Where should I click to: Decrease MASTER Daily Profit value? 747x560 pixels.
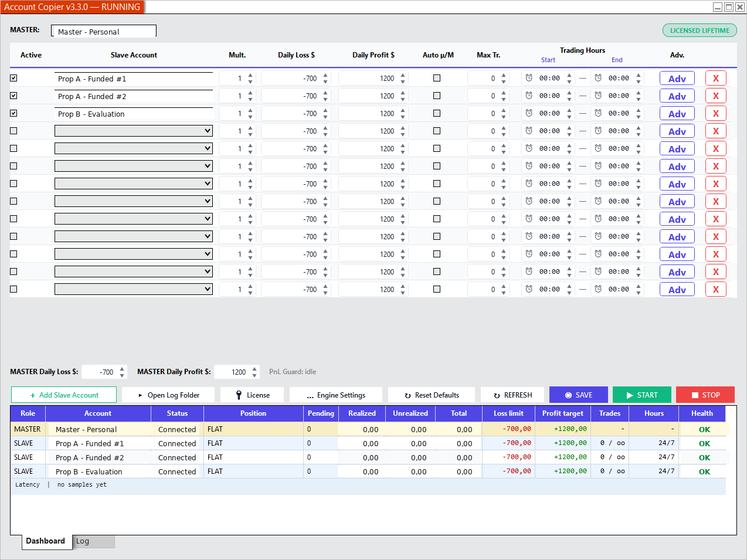[254, 375]
